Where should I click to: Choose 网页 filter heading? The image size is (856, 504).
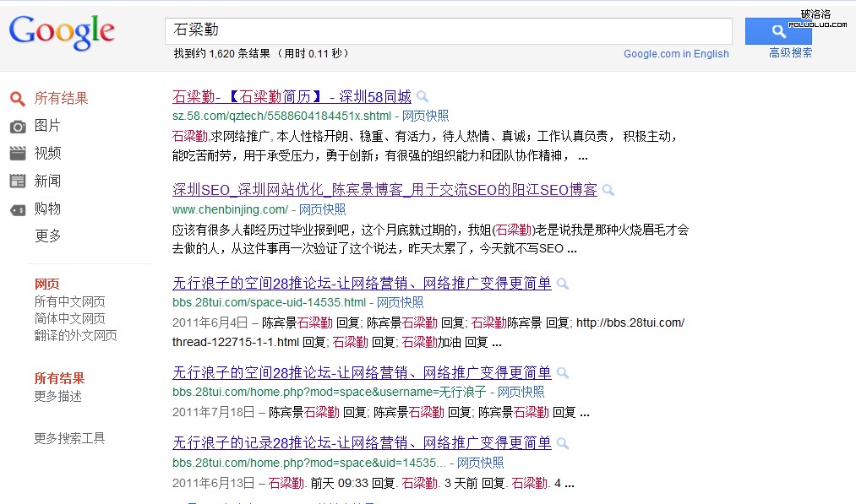pos(47,285)
